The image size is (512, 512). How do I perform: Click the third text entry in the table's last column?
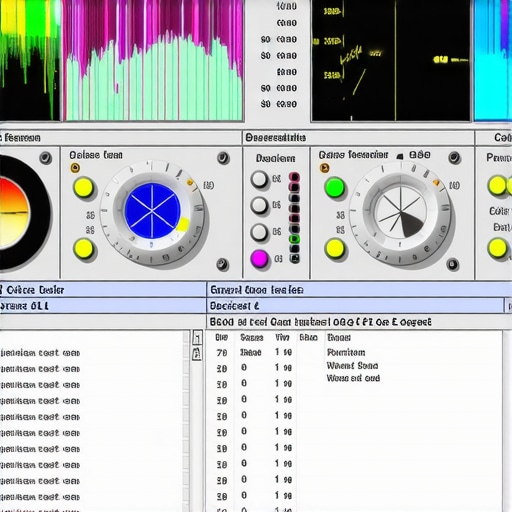coord(353,378)
